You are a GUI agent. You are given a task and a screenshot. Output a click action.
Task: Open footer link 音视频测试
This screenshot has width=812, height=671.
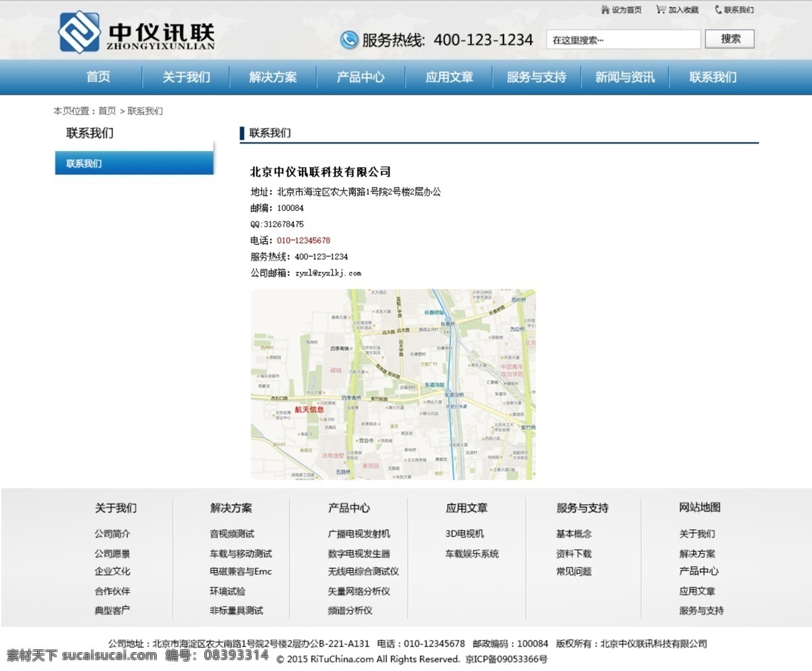coord(232,534)
